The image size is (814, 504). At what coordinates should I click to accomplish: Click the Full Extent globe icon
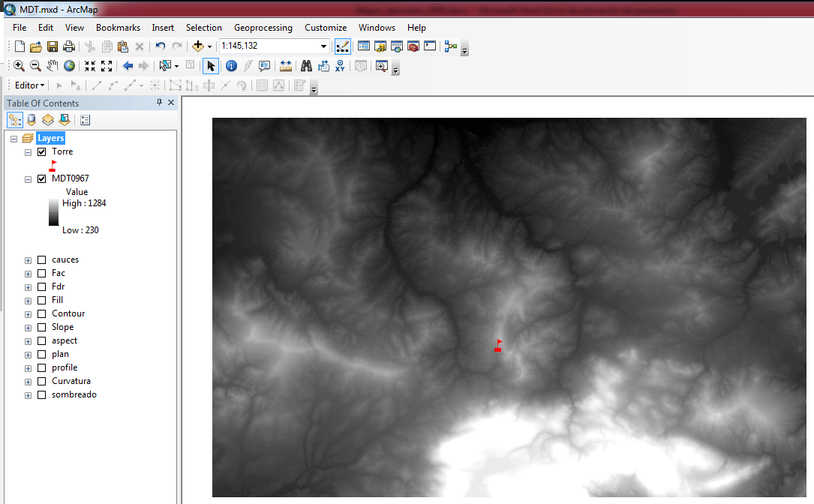pos(69,66)
